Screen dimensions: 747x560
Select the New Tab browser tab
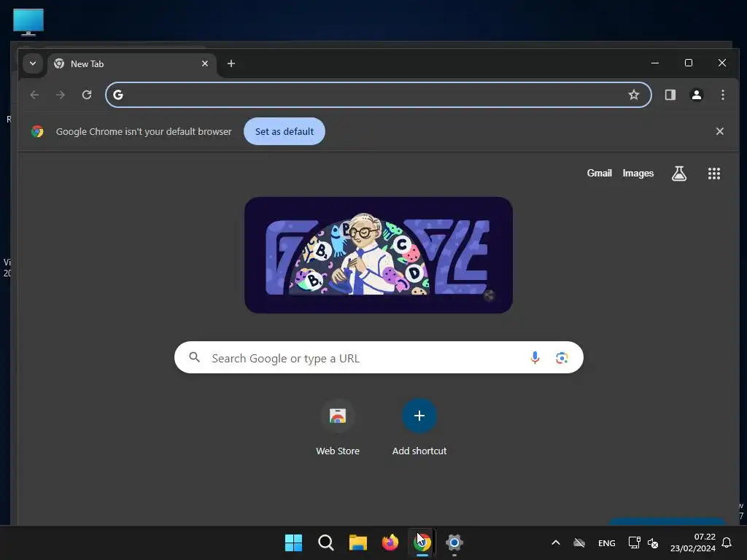pos(131,64)
